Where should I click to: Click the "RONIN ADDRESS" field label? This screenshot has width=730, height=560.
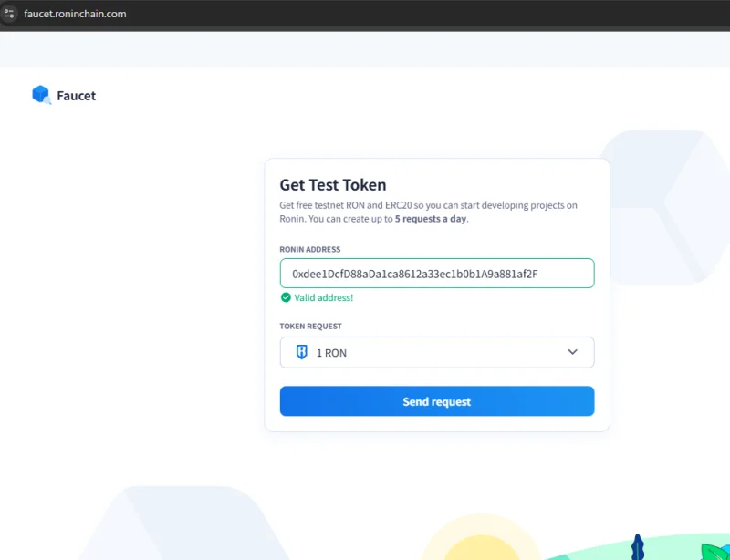(310, 249)
